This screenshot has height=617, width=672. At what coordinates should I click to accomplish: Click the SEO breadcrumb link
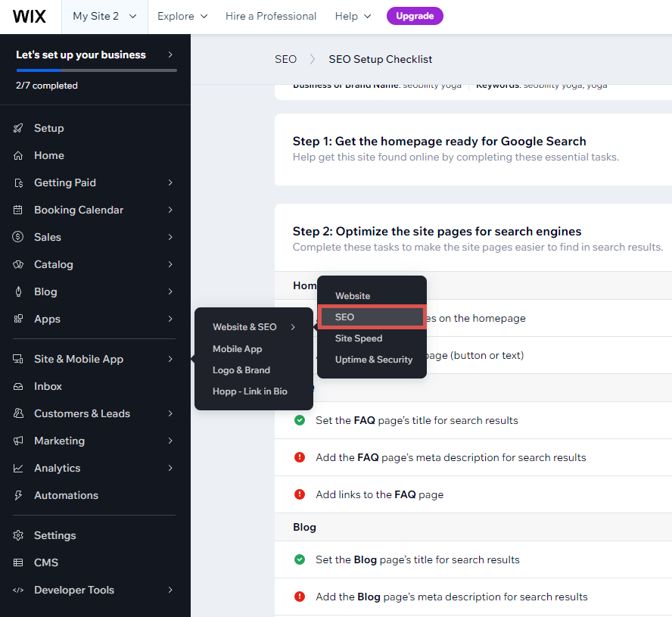pos(285,59)
